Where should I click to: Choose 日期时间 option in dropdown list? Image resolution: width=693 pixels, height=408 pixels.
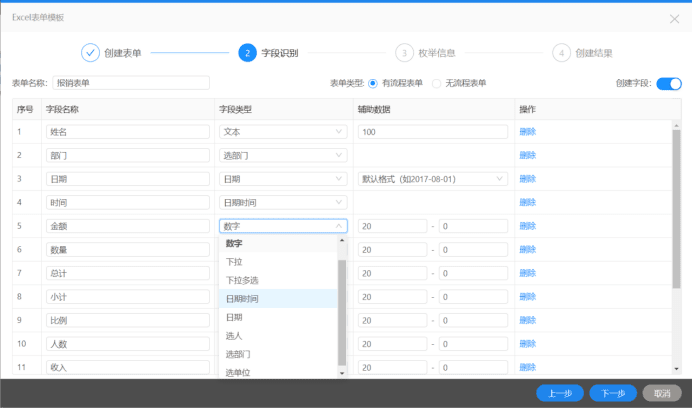[278, 299]
